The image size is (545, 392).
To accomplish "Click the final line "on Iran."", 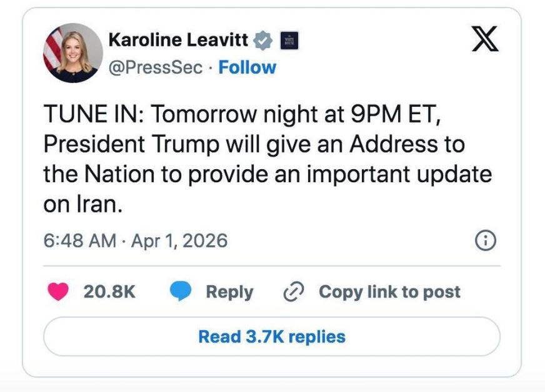I will click(x=82, y=204).
